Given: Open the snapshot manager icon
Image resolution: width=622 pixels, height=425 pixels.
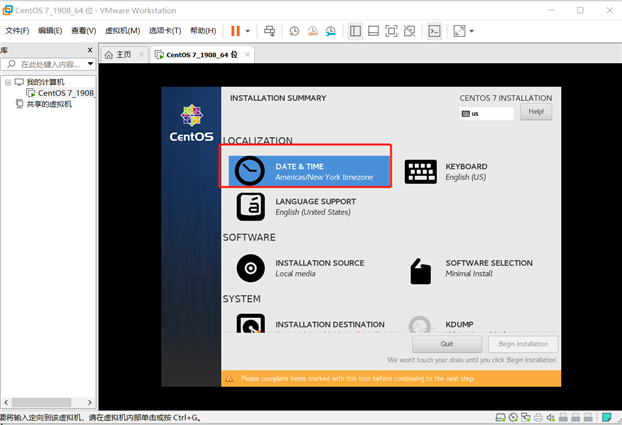Looking at the screenshot, I should [x=331, y=31].
